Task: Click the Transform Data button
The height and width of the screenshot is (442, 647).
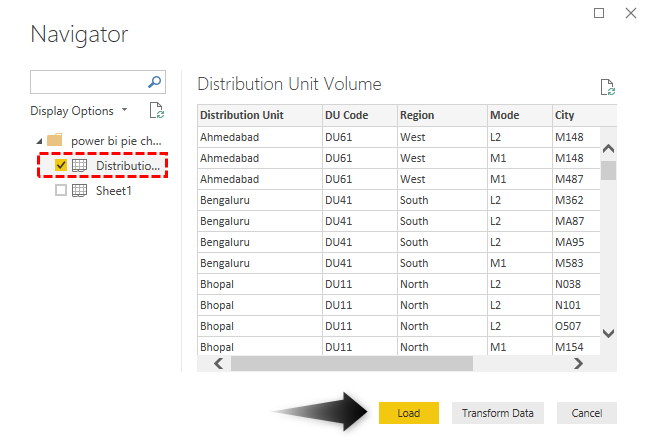Action: point(498,413)
